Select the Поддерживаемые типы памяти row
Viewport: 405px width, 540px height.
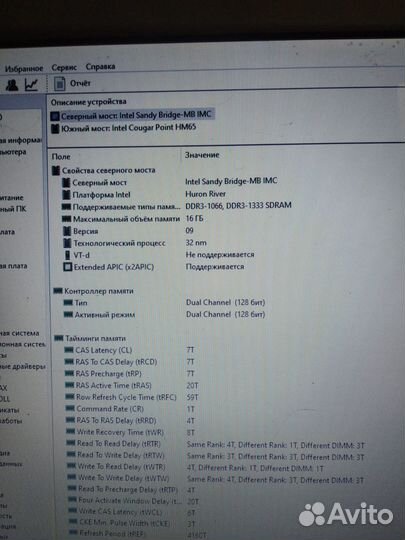(126, 207)
